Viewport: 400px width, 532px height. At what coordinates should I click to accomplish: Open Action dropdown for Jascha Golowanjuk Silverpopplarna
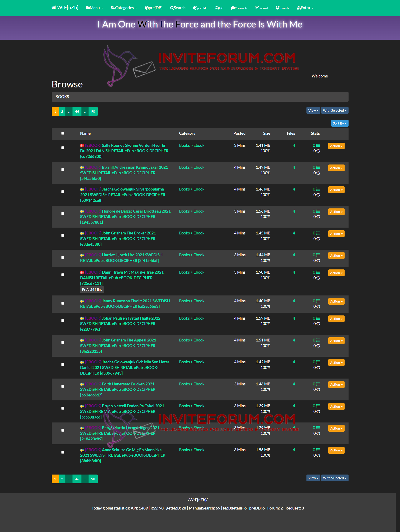336,190
